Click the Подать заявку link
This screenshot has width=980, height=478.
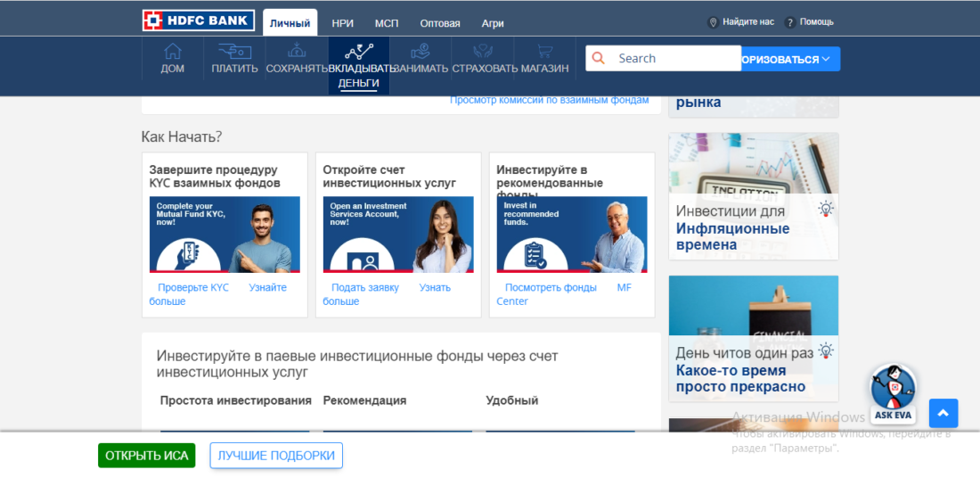point(365,288)
